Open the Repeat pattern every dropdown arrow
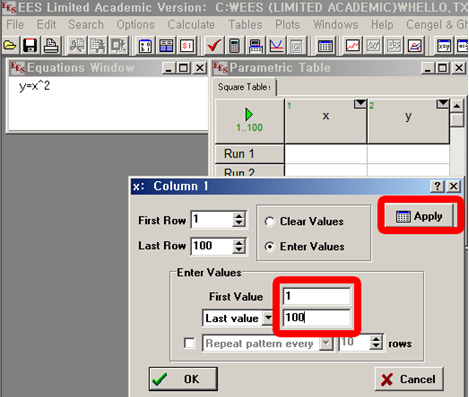Screen dimensions: 469x397 click(x=326, y=343)
